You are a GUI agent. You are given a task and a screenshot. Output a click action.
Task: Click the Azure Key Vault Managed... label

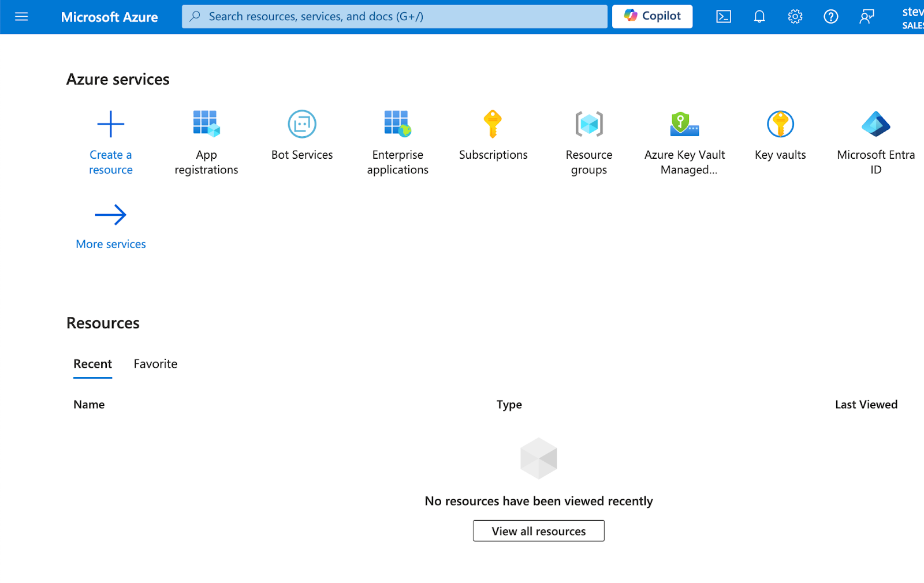(685, 162)
